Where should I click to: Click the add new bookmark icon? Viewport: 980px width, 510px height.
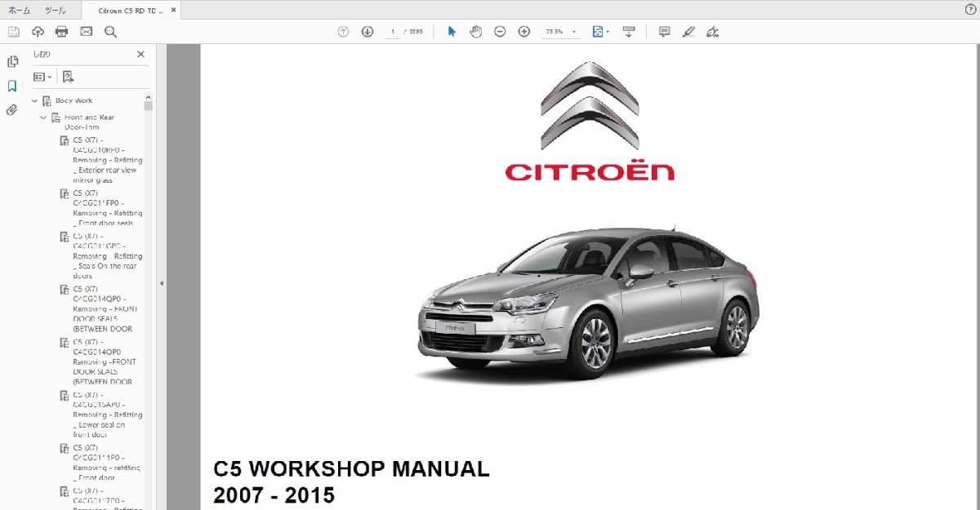click(x=68, y=77)
